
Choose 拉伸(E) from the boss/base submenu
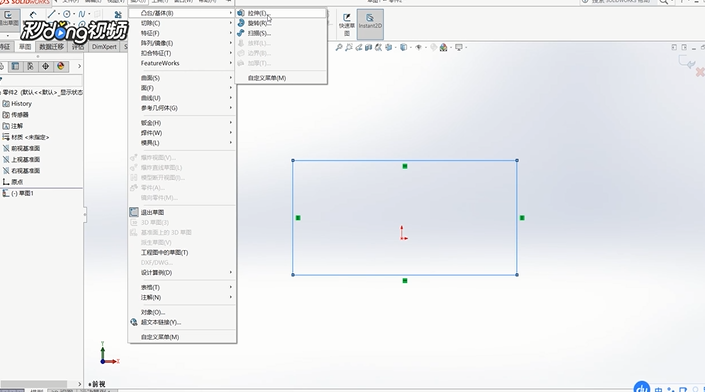tap(281, 13)
